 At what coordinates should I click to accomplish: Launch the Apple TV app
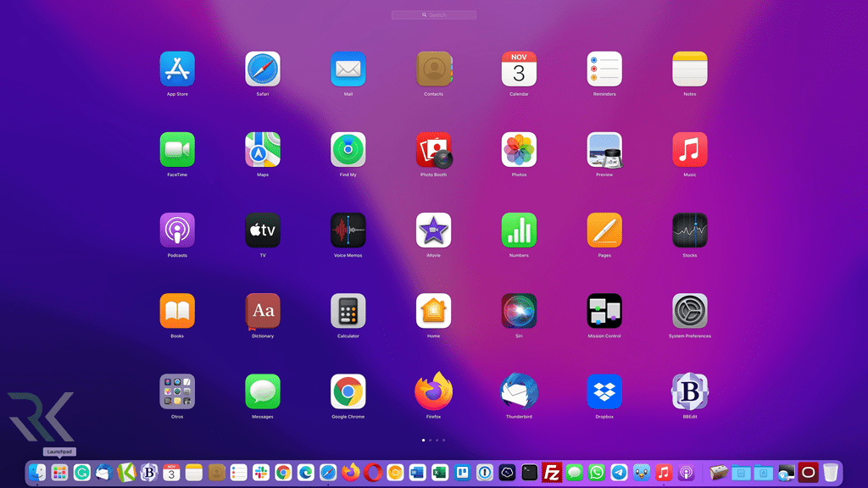pos(263,230)
